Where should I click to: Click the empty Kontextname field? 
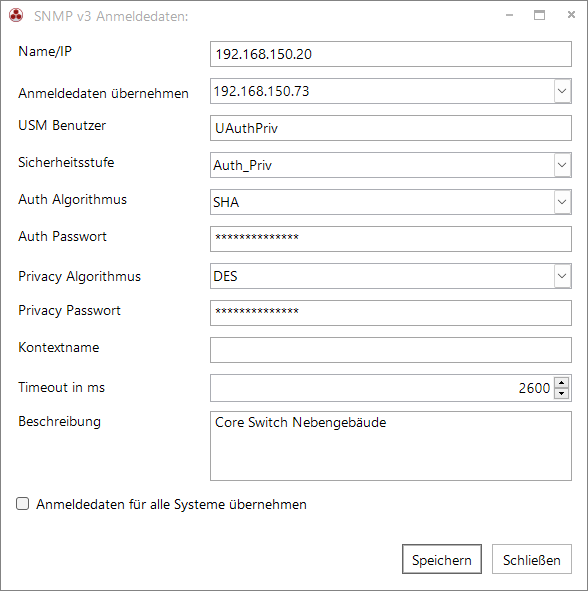click(x=390, y=350)
